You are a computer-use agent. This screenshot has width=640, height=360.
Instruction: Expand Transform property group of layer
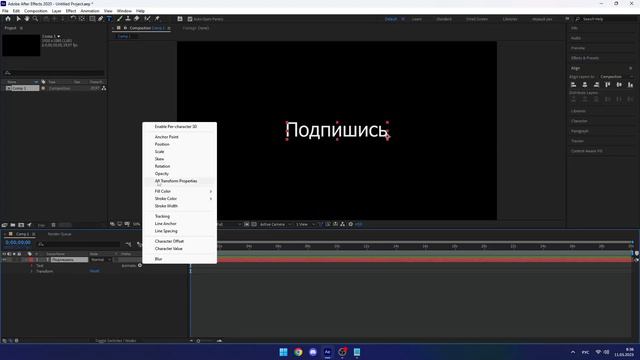point(32,271)
